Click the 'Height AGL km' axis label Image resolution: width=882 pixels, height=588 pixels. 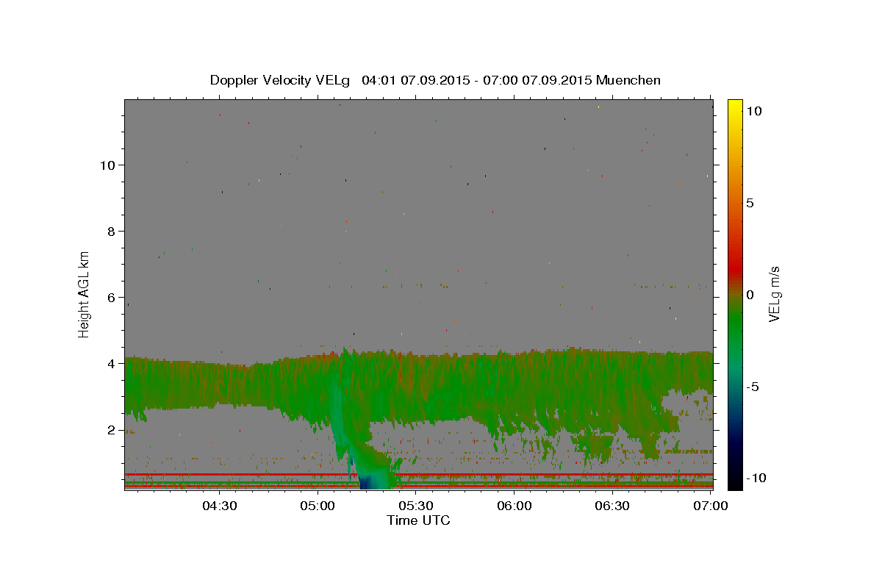(85, 294)
